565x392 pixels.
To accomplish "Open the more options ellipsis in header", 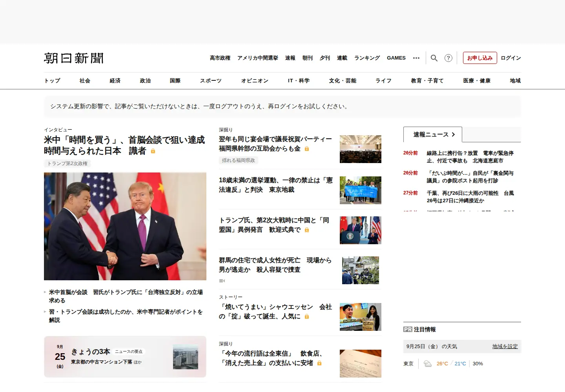I will [416, 58].
